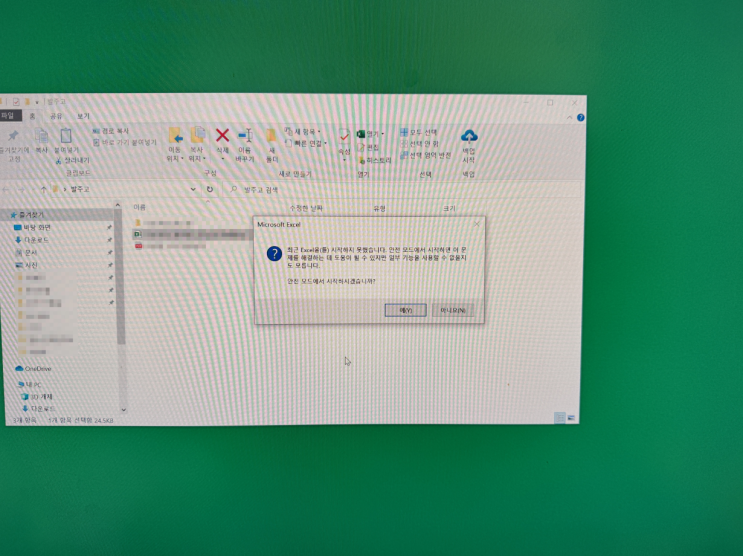The width and height of the screenshot is (743, 556).
Task: Click the 발주고 address bar path
Action: point(80,189)
